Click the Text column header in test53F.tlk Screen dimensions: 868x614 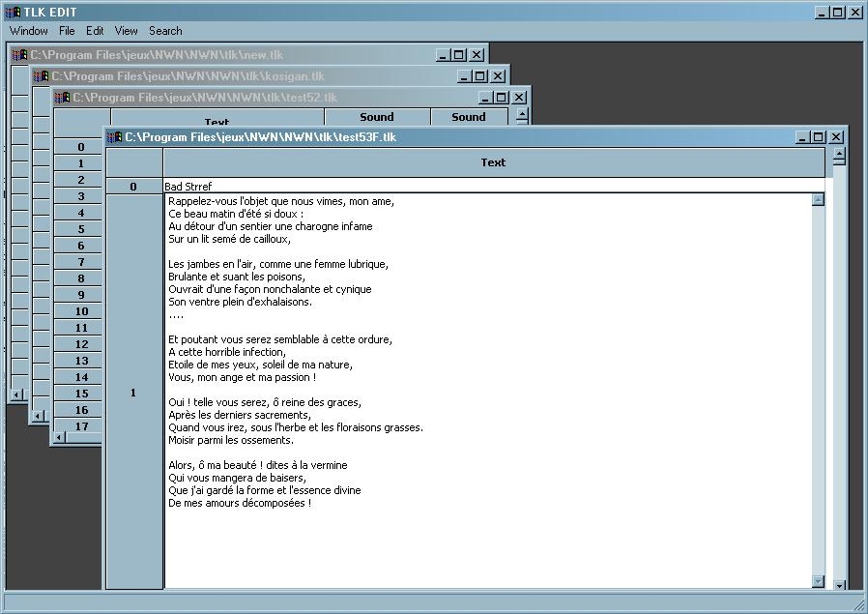[493, 162]
